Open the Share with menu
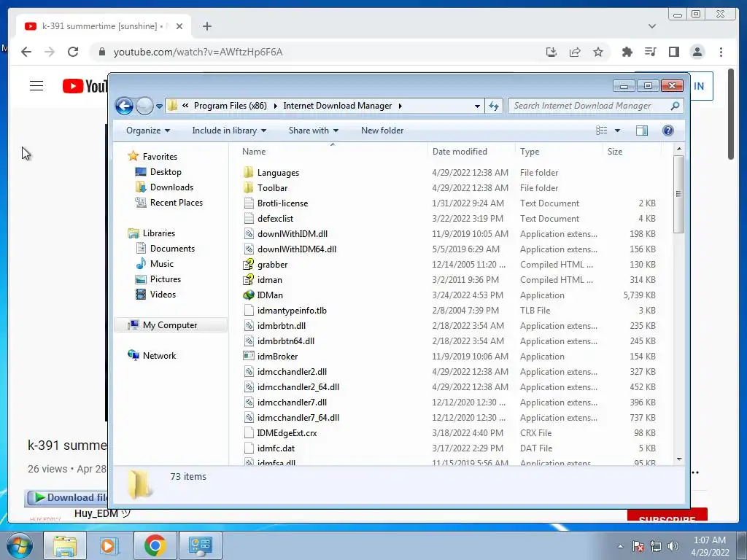 [314, 131]
